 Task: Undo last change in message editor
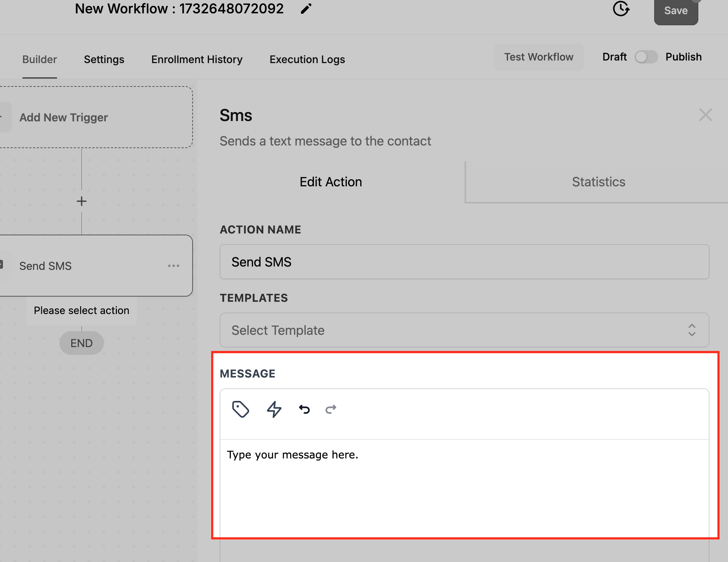304,409
